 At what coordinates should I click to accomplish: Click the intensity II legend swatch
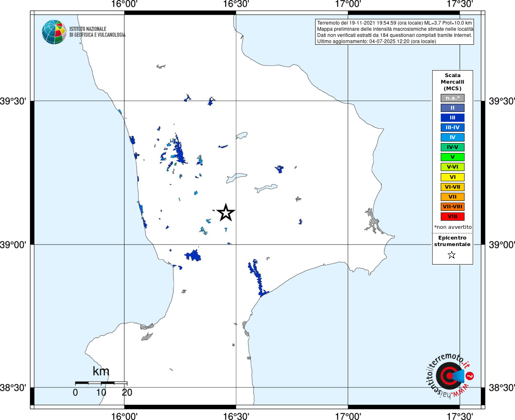[453, 108]
